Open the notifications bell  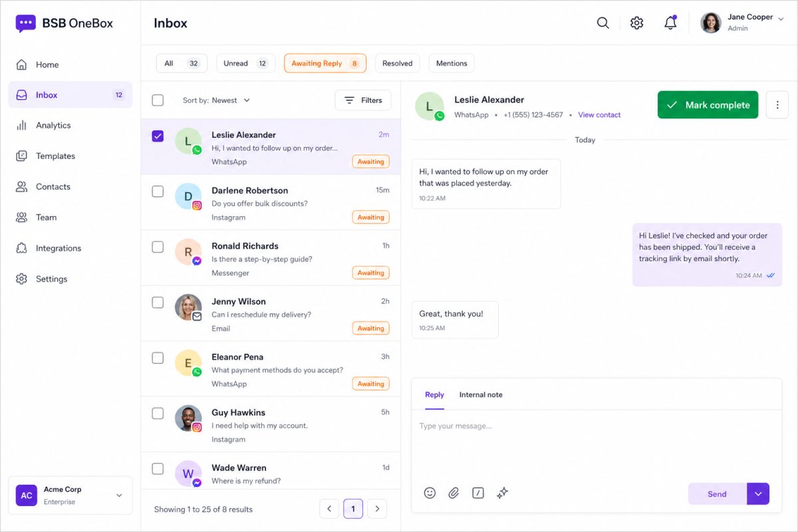670,23
